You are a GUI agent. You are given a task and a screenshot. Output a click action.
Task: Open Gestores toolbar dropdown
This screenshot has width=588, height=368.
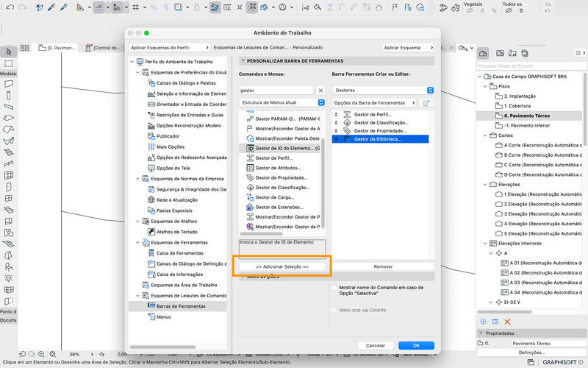coord(383,90)
